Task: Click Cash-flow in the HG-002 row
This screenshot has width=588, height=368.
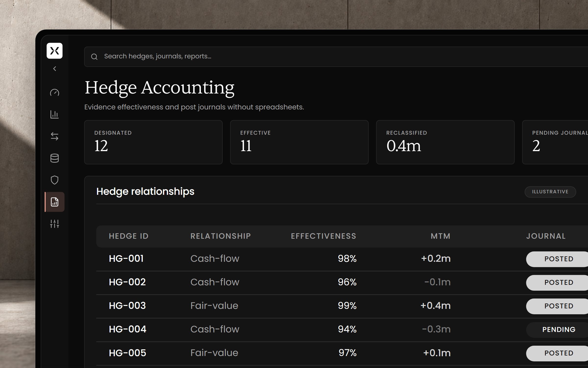Action: click(215, 282)
